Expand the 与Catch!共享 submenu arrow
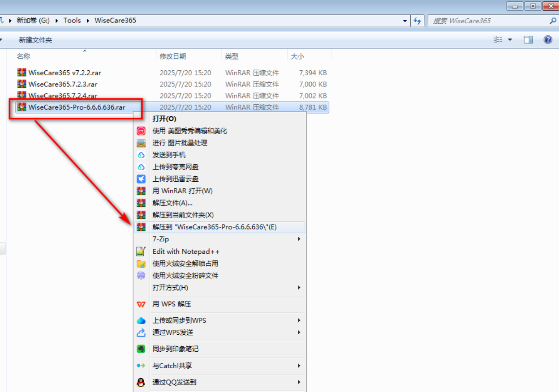 [299, 366]
